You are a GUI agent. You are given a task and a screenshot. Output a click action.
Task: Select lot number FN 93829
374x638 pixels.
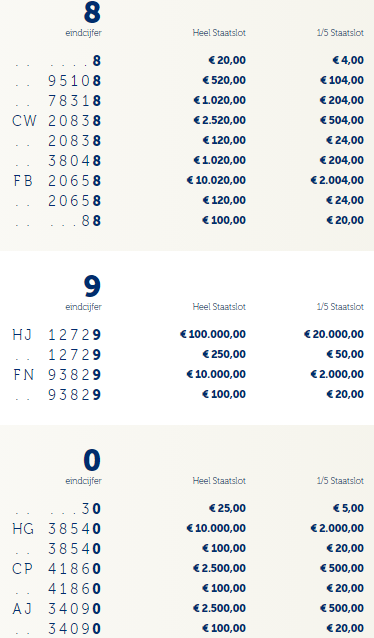point(57,375)
